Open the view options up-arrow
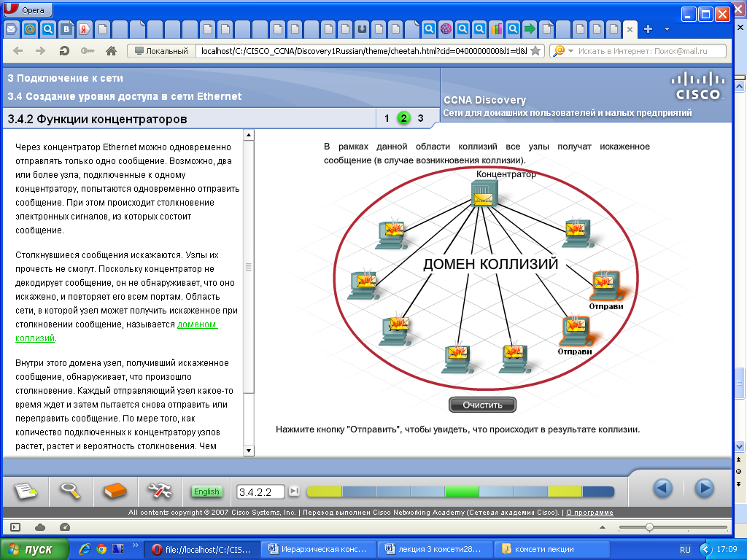The height and width of the screenshot is (560, 747). click(x=603, y=527)
